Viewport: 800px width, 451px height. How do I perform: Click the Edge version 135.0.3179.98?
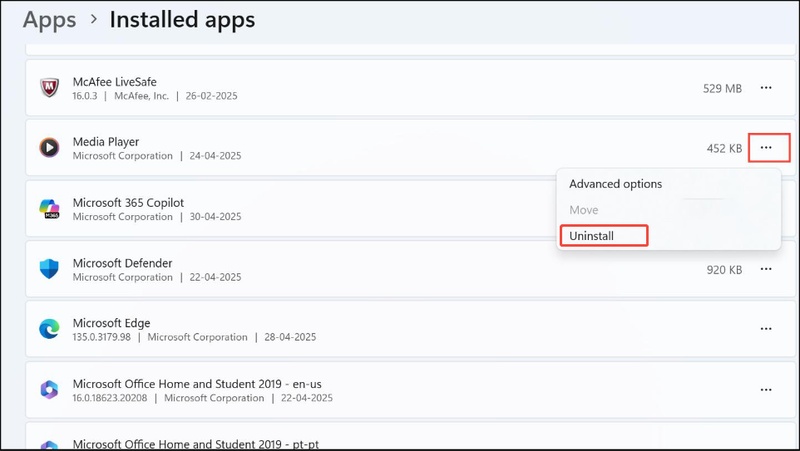pyautogui.click(x=102, y=337)
